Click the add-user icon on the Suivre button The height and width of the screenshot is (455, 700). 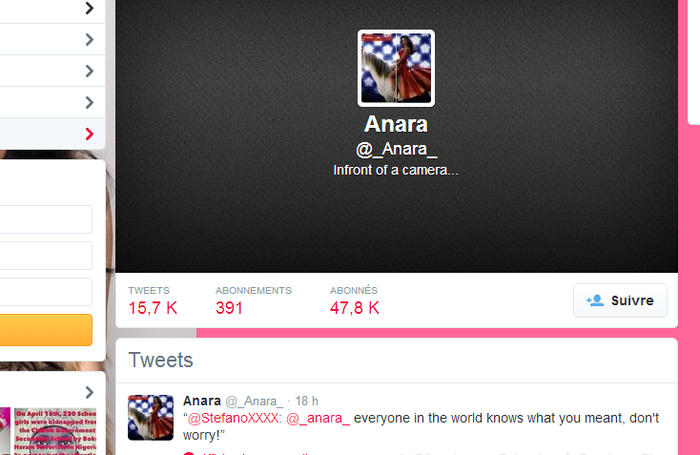595,301
